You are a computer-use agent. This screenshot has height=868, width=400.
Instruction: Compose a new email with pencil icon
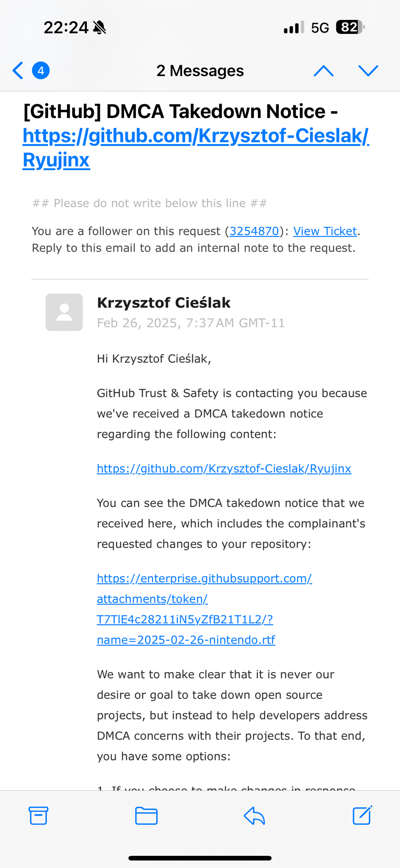362,815
